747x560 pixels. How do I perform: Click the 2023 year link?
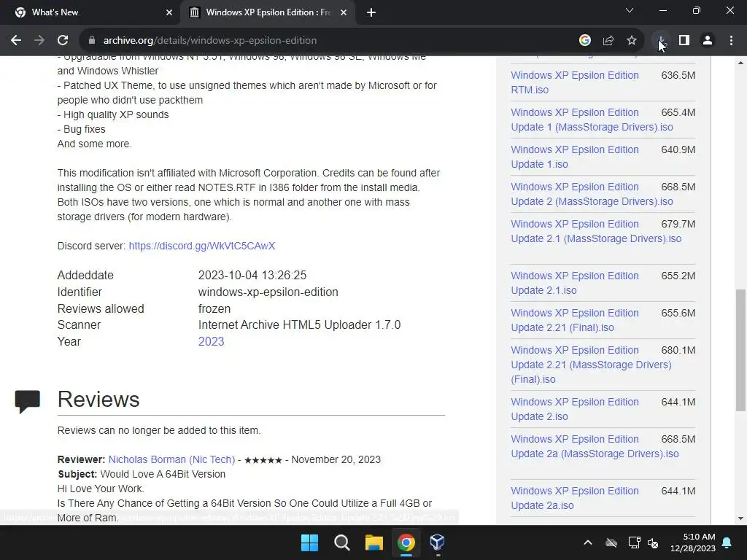coord(211,341)
